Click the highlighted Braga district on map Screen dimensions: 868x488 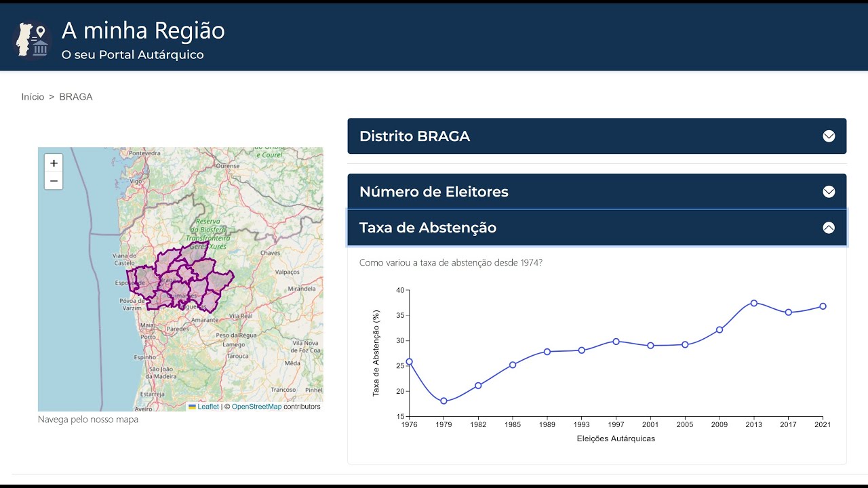pos(182,281)
